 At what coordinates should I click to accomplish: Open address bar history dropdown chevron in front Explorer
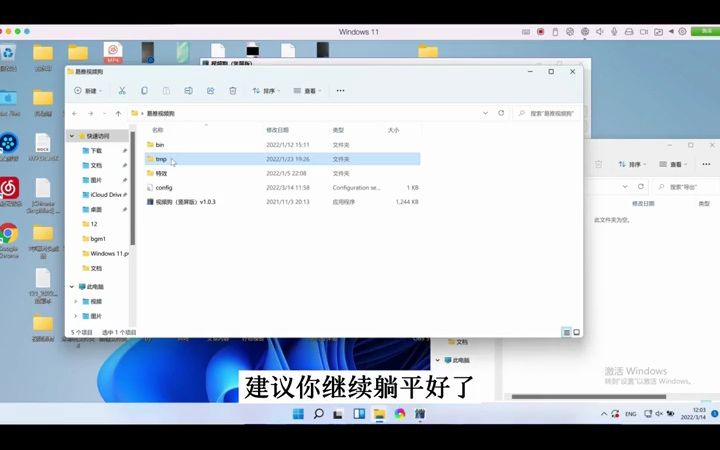tap(485, 113)
